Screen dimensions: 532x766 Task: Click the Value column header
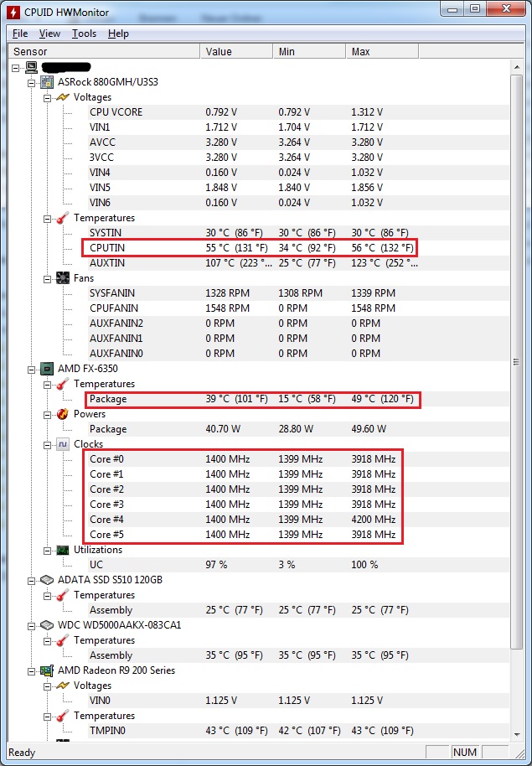tap(236, 51)
